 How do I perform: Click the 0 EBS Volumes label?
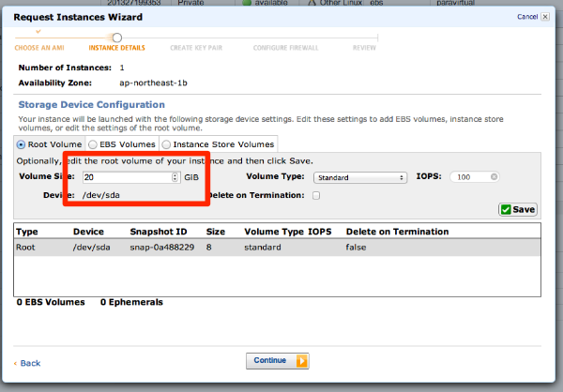[51, 302]
